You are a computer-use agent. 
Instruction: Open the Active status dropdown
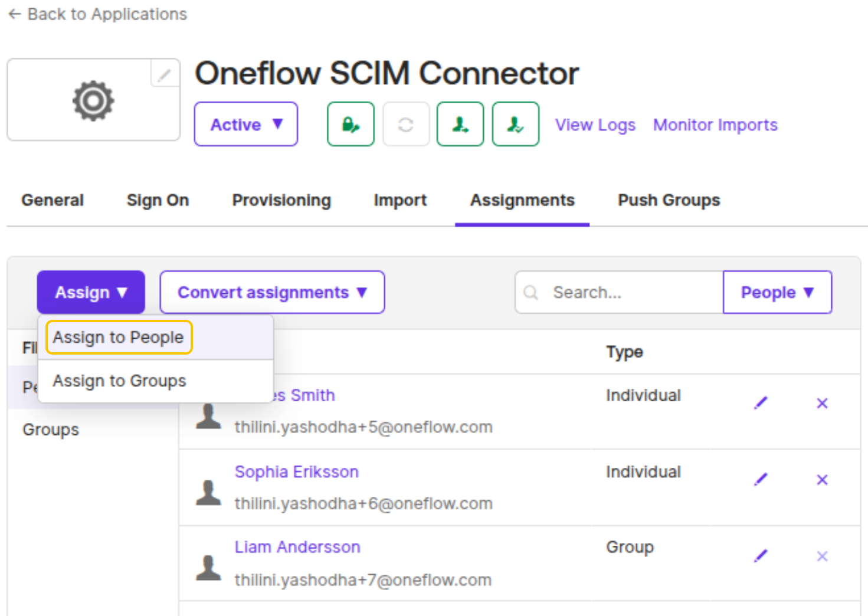(246, 124)
